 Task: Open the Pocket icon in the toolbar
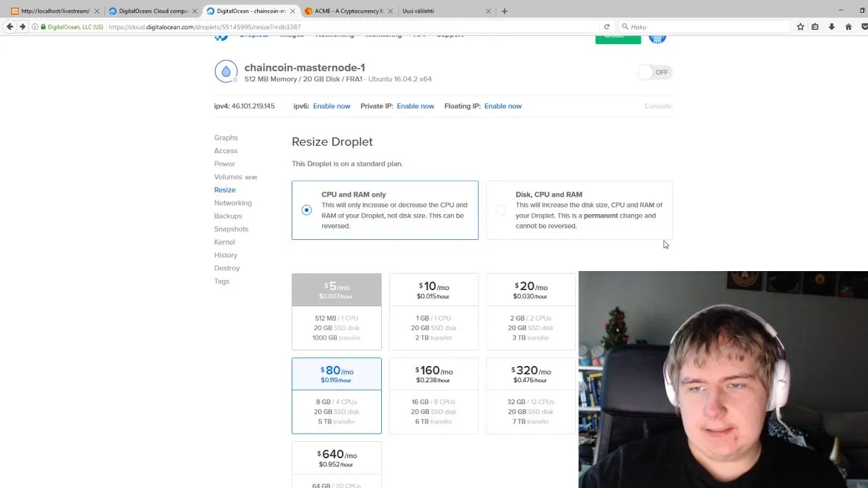pyautogui.click(x=865, y=26)
